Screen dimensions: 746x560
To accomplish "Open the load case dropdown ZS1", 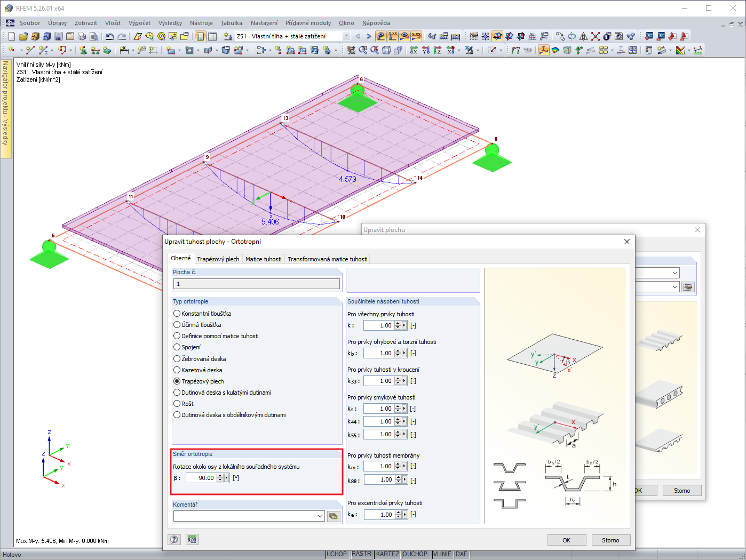I will point(346,36).
